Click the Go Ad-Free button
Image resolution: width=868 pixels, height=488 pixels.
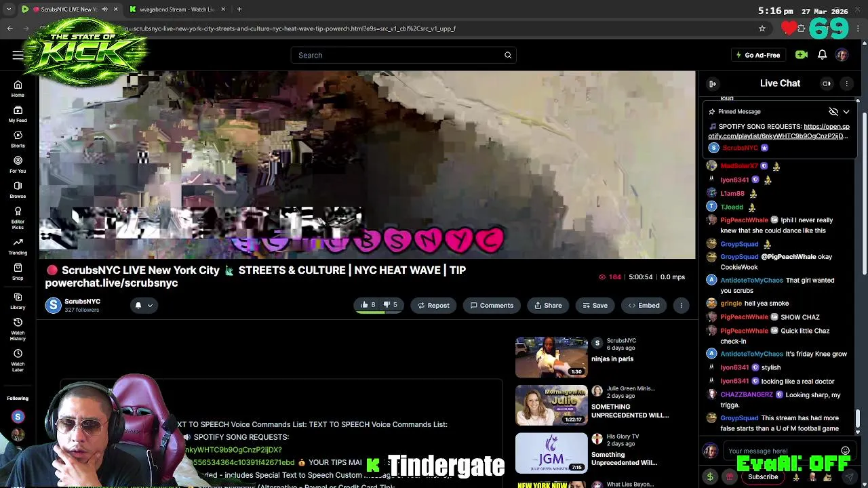757,56
